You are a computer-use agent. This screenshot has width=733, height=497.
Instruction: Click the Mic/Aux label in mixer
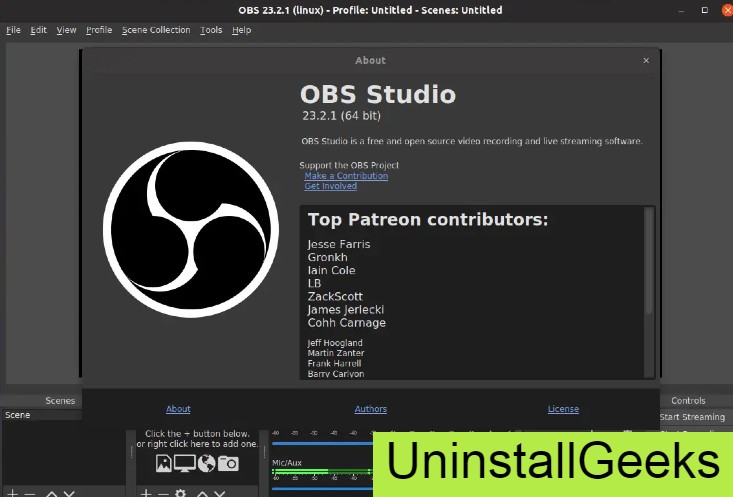pyautogui.click(x=287, y=462)
